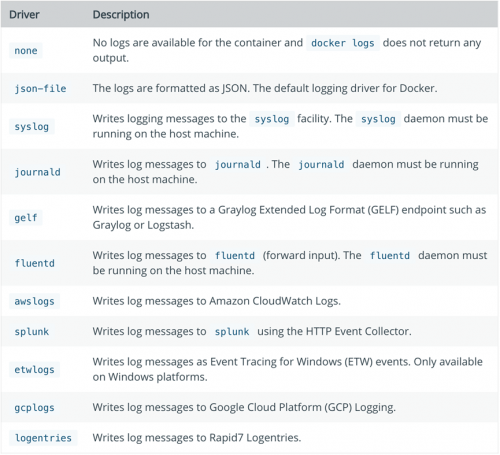Click the fluentd driver name
Image resolution: width=500 pixels, height=455 pixels.
pyautogui.click(x=34, y=263)
